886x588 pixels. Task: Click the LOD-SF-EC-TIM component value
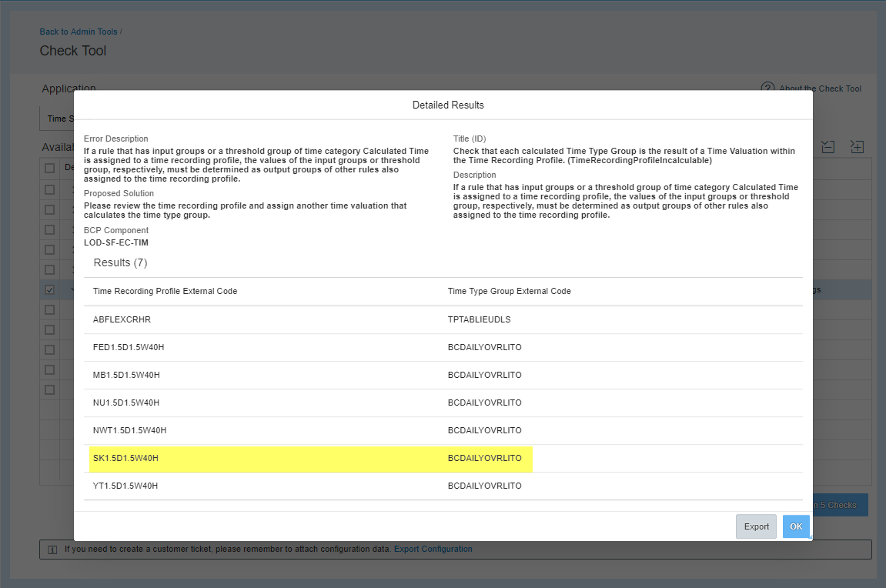(116, 243)
